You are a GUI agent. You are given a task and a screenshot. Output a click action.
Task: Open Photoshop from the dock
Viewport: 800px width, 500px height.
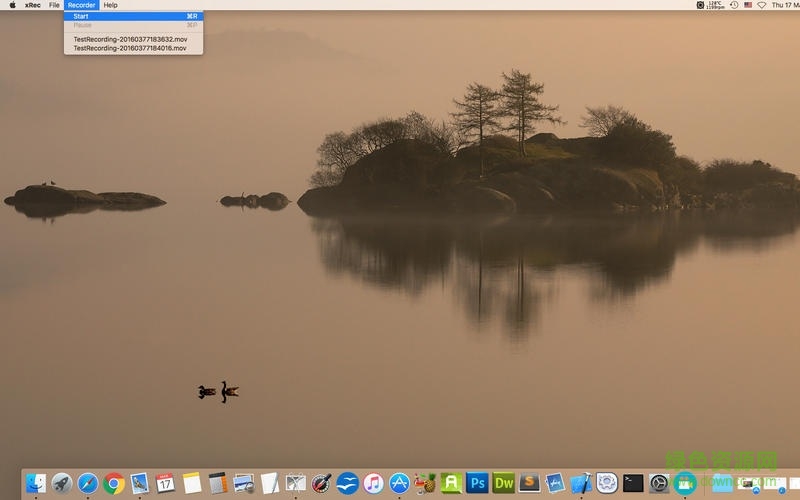pos(478,483)
